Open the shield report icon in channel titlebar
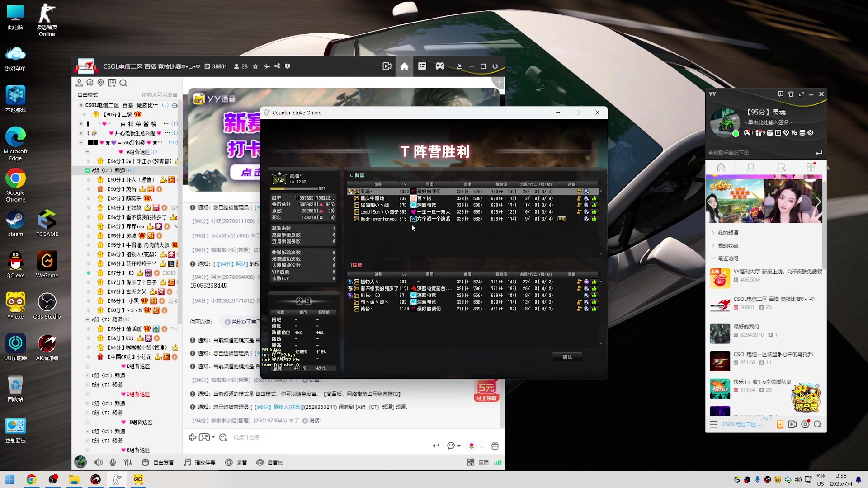868x488 pixels. (x=288, y=66)
